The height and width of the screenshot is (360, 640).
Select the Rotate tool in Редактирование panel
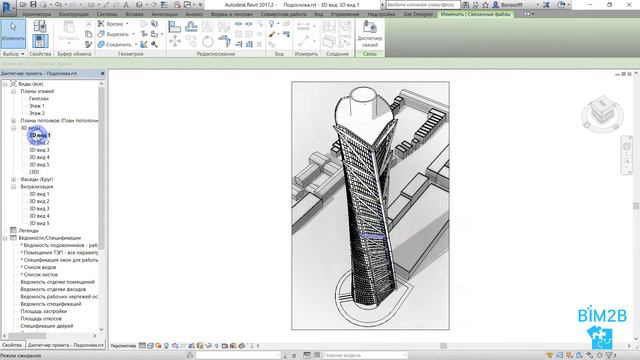[208, 41]
